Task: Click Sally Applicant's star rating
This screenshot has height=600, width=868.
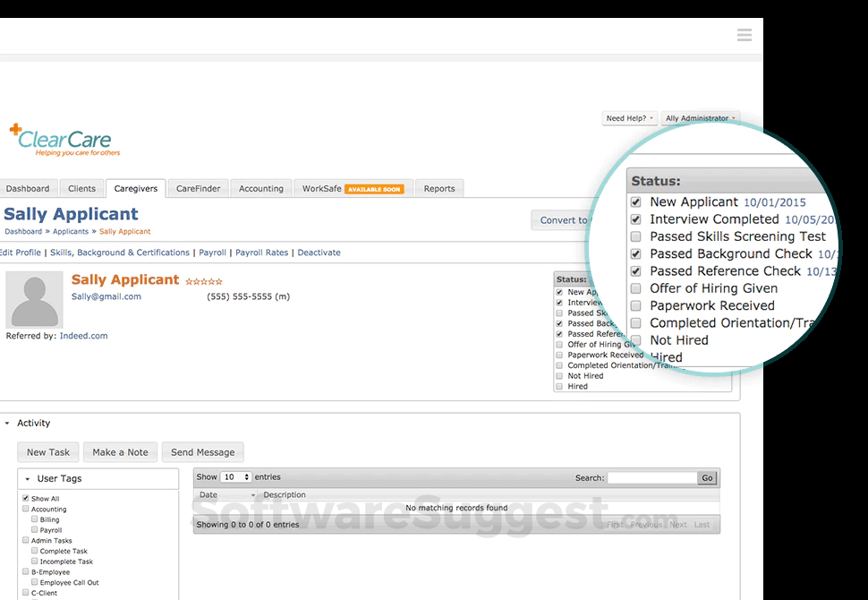Action: (203, 279)
